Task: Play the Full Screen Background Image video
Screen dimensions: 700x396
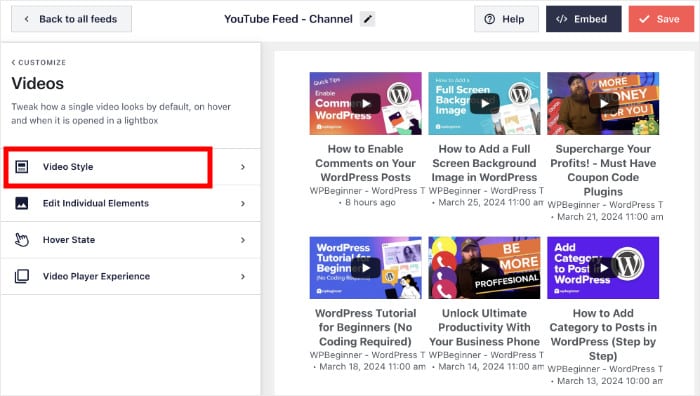Action: click(x=484, y=104)
